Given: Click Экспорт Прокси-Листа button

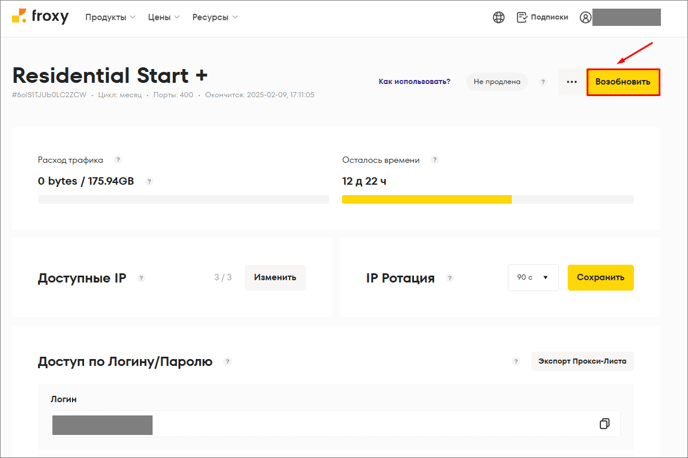Looking at the screenshot, I should point(582,361).
